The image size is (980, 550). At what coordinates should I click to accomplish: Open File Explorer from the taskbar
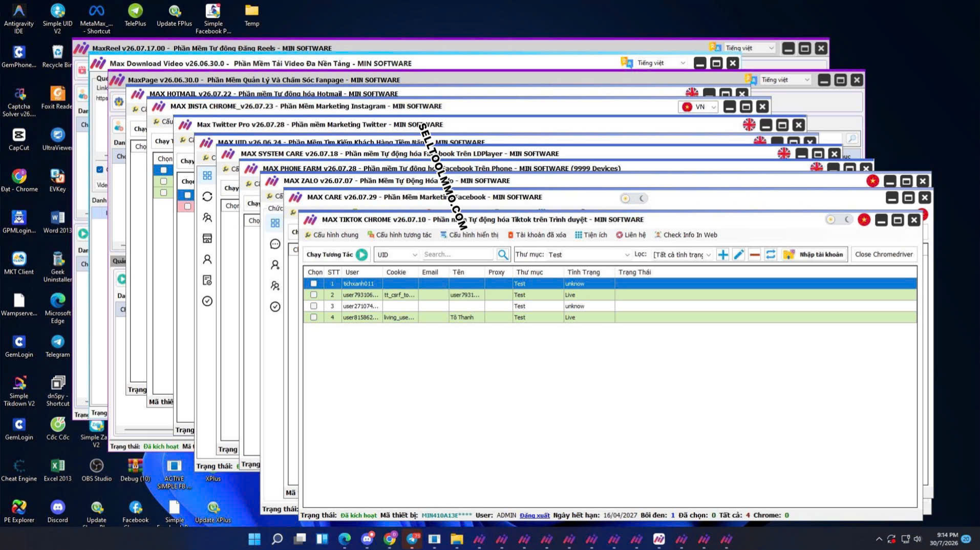click(x=457, y=539)
